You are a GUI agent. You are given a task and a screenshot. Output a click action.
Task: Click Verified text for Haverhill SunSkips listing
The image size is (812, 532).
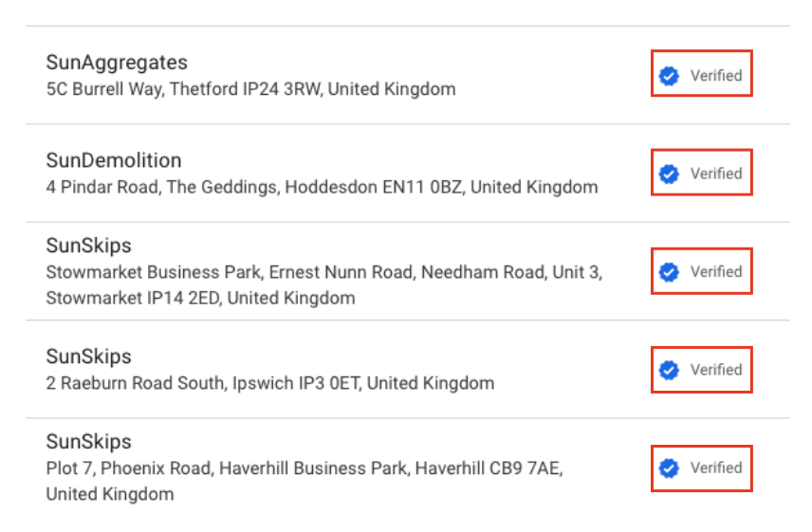[x=715, y=468]
